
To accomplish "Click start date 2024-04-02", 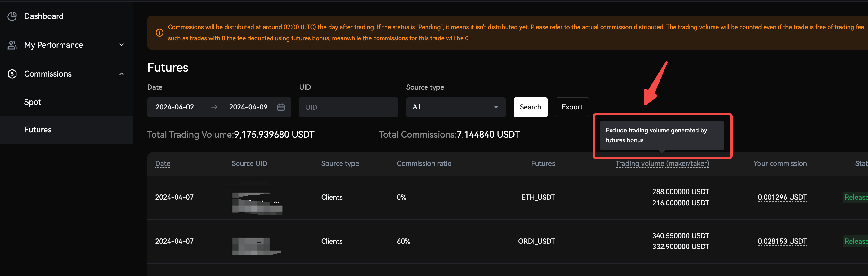I will click(x=175, y=107).
